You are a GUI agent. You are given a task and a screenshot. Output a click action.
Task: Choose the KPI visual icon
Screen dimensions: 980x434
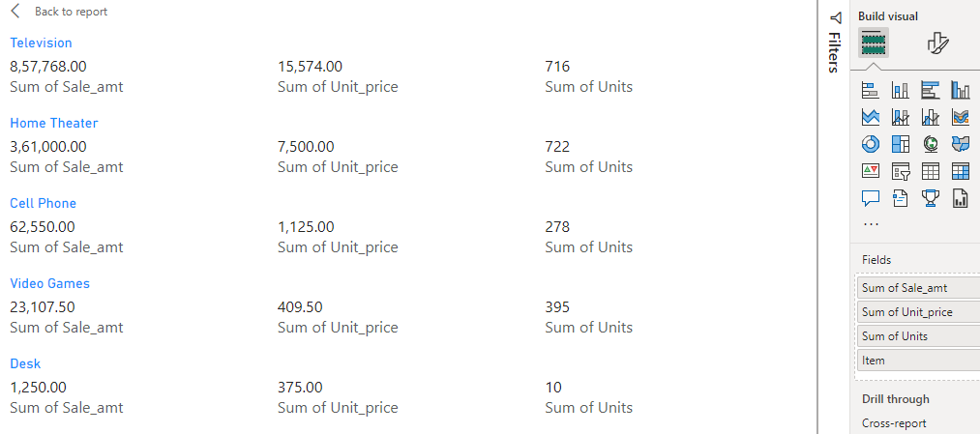pyautogui.click(x=870, y=172)
